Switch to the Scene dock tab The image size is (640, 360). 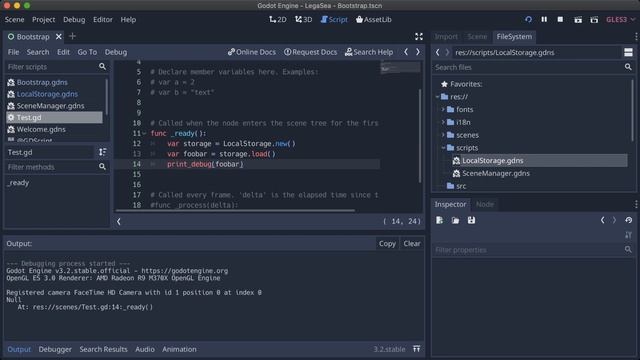477,37
